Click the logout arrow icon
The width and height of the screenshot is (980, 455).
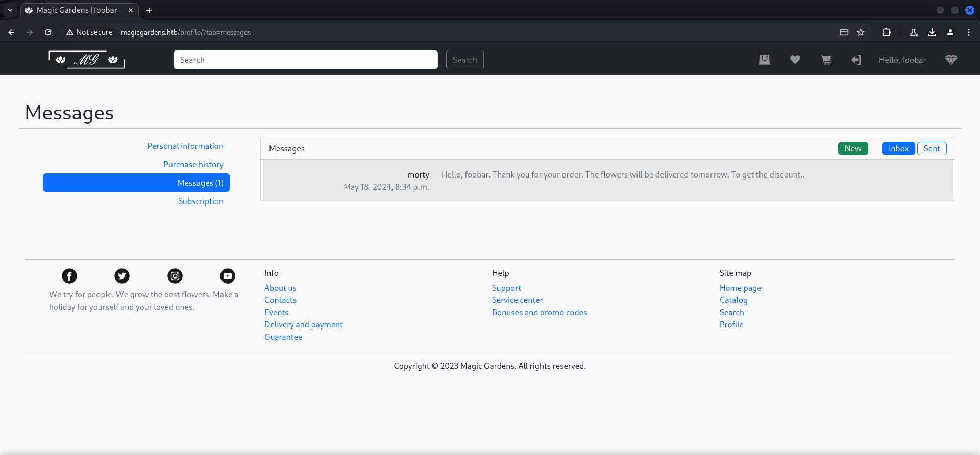click(856, 60)
